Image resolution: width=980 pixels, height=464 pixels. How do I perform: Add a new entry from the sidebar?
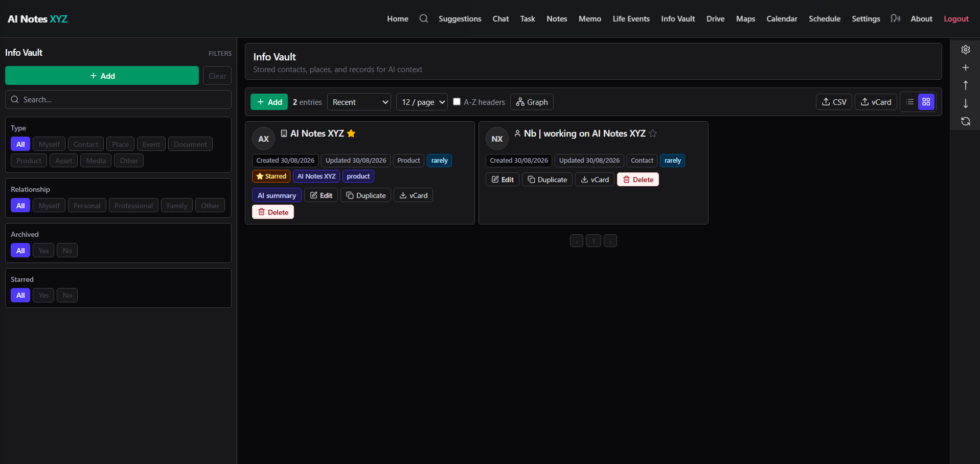[x=102, y=76]
